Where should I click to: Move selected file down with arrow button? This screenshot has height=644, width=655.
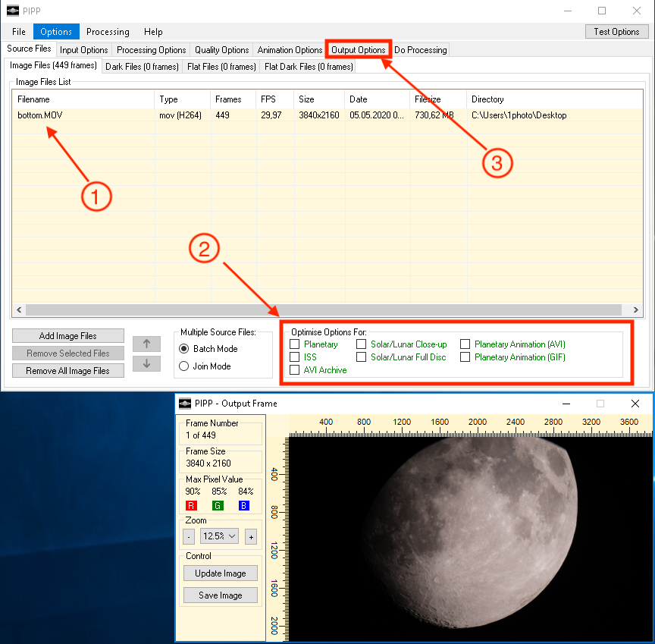(x=146, y=363)
